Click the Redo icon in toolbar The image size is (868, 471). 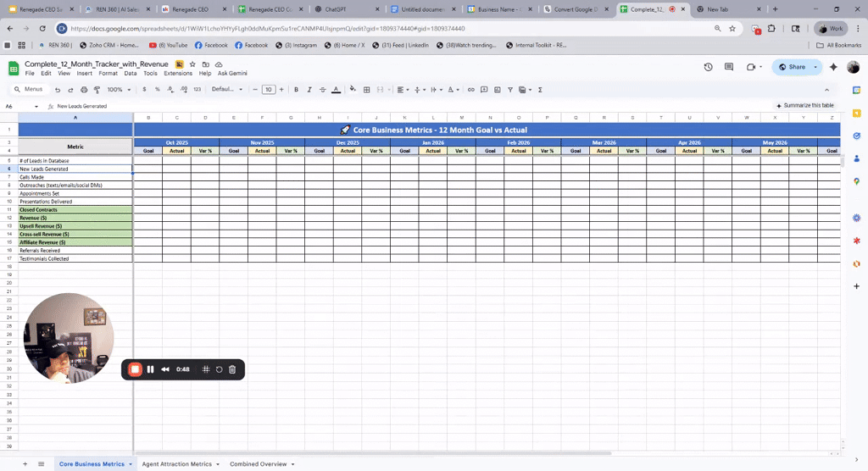click(70, 90)
